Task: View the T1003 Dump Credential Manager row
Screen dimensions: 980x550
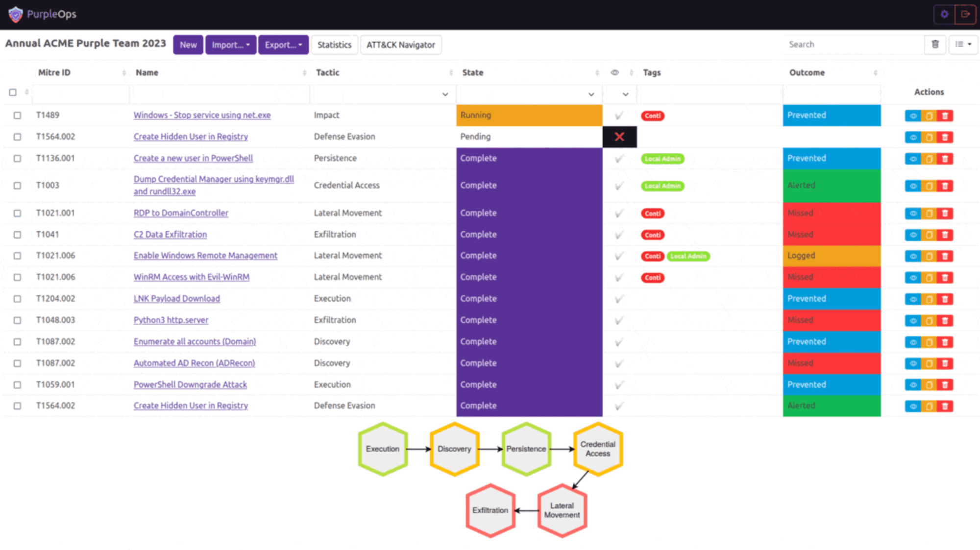Action: [913, 186]
